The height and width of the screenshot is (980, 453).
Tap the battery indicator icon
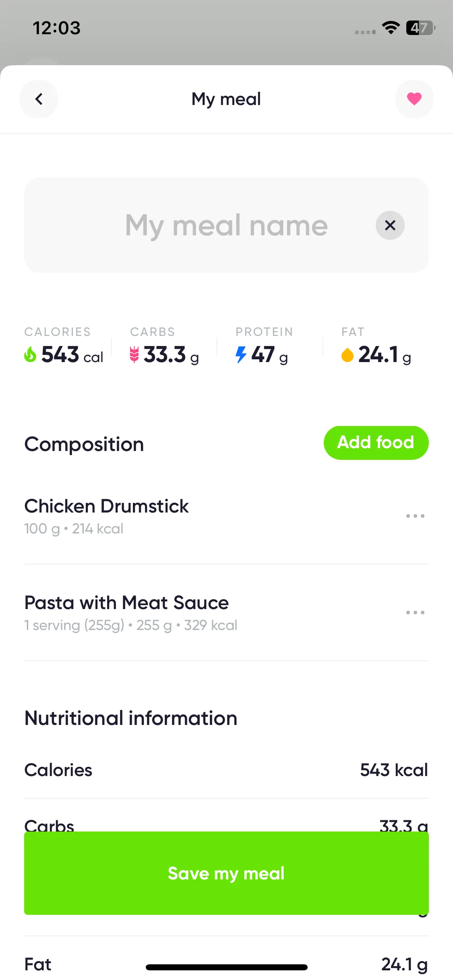click(420, 28)
